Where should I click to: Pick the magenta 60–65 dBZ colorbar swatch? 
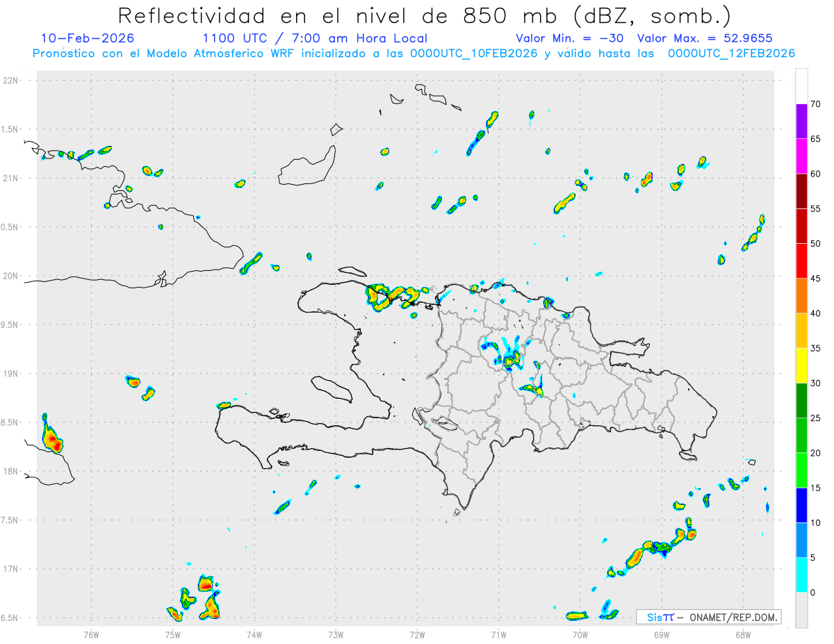click(801, 156)
